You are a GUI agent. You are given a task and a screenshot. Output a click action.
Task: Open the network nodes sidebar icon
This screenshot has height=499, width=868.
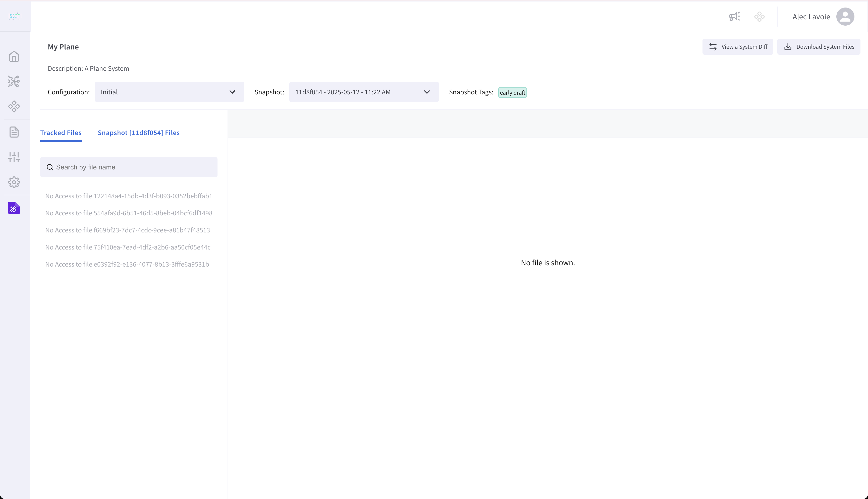tap(14, 81)
